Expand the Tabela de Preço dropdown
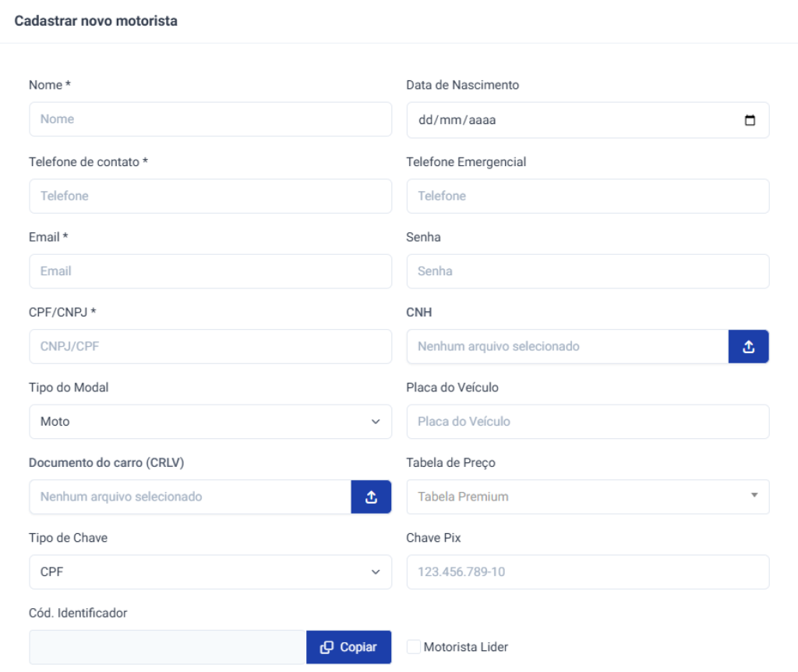 click(x=588, y=497)
